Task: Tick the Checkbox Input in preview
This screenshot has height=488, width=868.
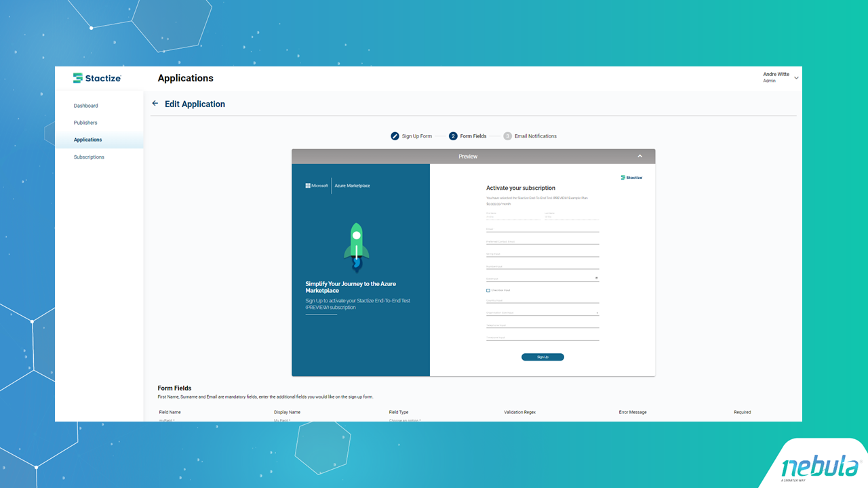Action: tap(488, 290)
